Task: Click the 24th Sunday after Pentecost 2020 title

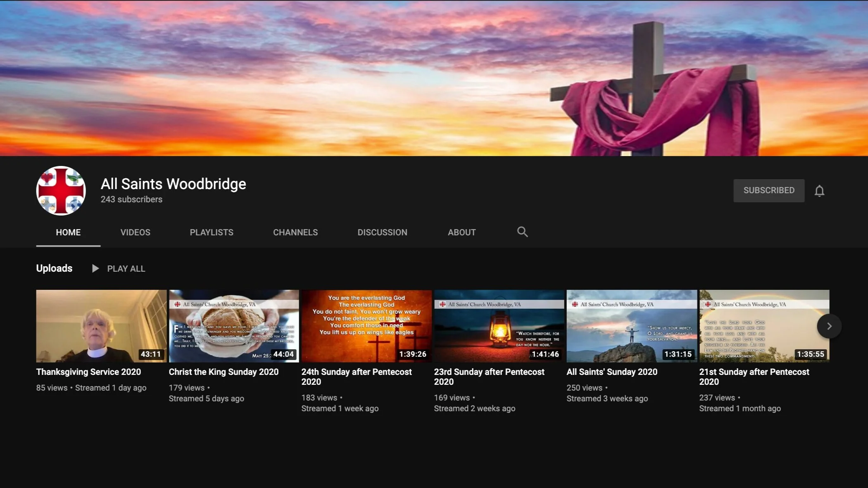Action: tap(357, 377)
